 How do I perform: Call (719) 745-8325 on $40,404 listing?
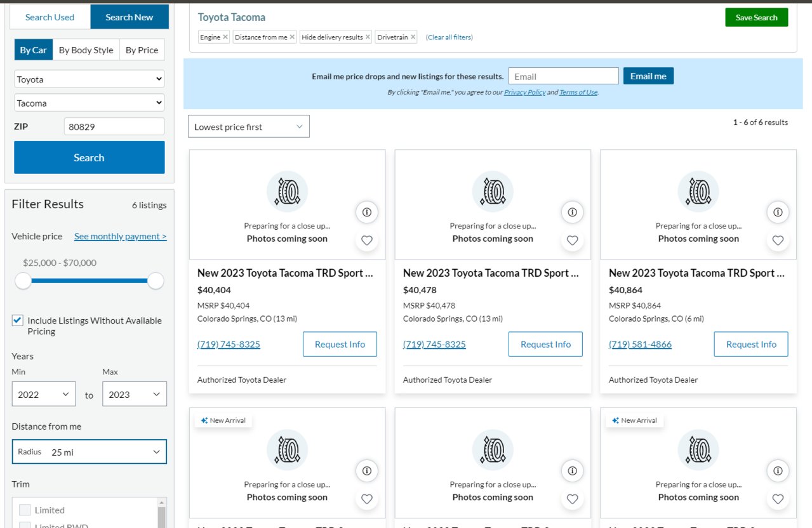[x=229, y=344]
